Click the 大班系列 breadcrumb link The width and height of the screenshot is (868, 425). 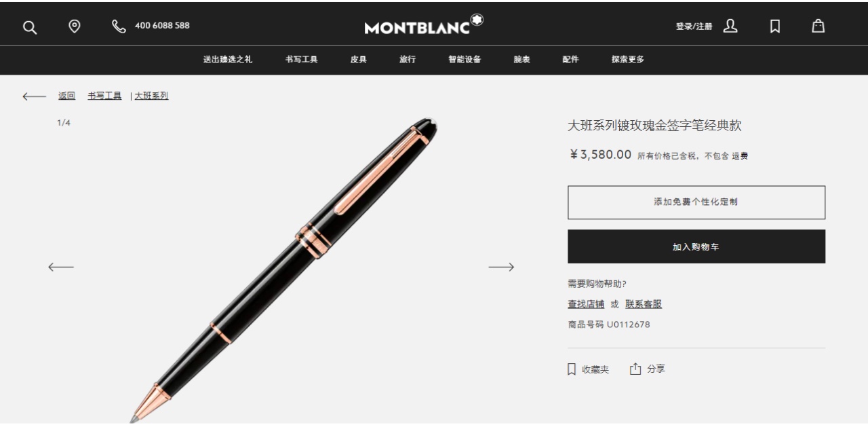coord(151,96)
